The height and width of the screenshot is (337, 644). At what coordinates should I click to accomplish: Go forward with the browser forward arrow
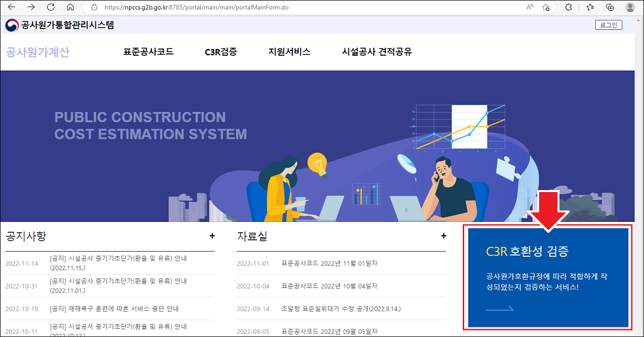31,7
